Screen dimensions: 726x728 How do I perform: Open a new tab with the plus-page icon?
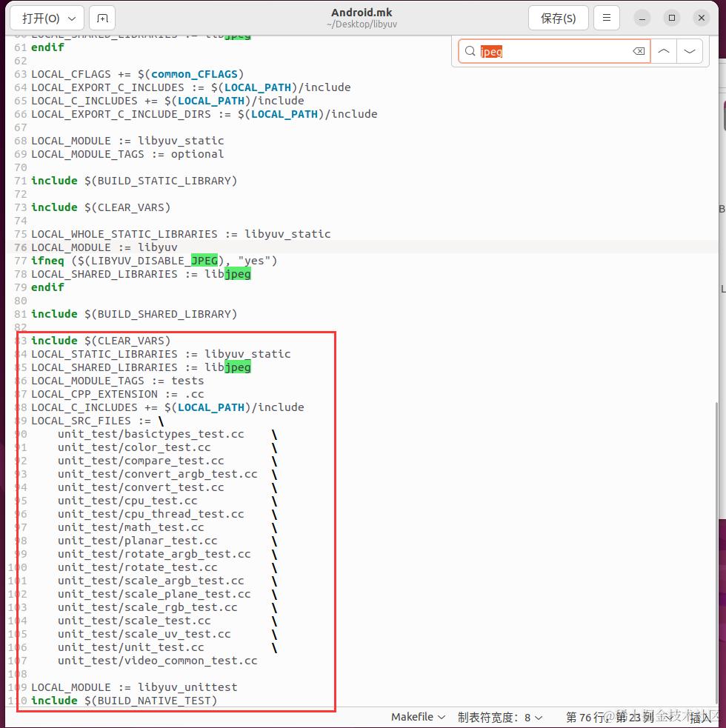click(101, 18)
